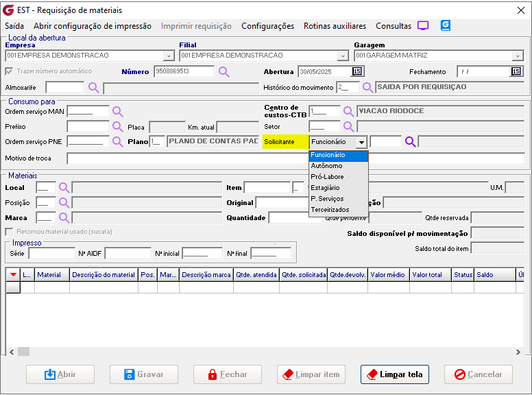
Task: Click the Fechar button
Action: (228, 374)
